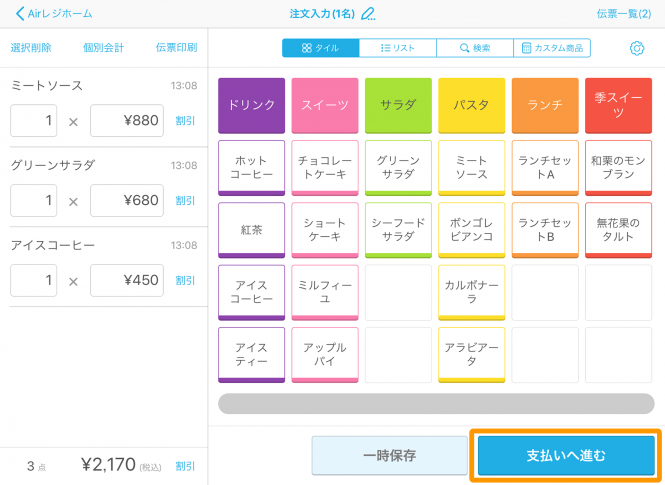The height and width of the screenshot is (485, 665).
Task: Open the 検索 search tab
Action: pyautogui.click(x=475, y=48)
